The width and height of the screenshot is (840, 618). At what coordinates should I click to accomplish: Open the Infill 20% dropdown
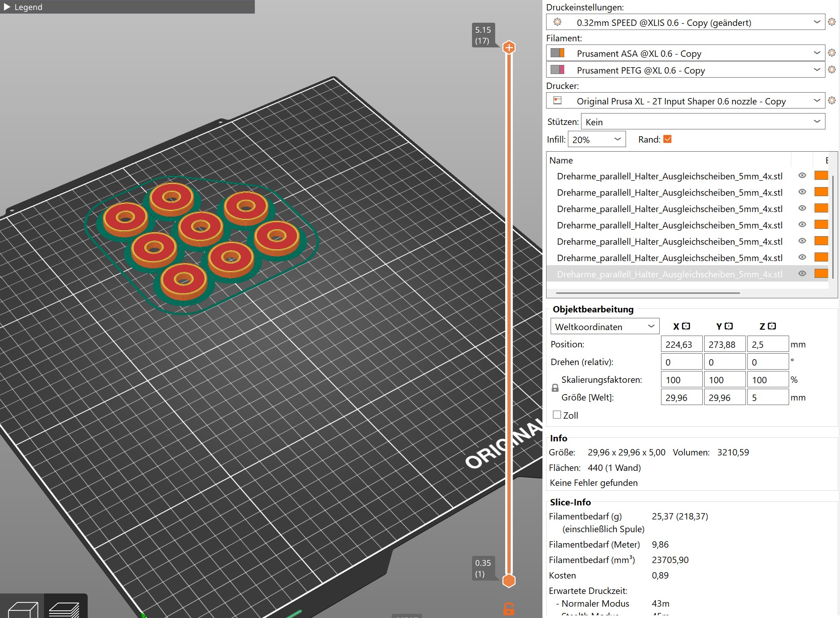tap(596, 139)
